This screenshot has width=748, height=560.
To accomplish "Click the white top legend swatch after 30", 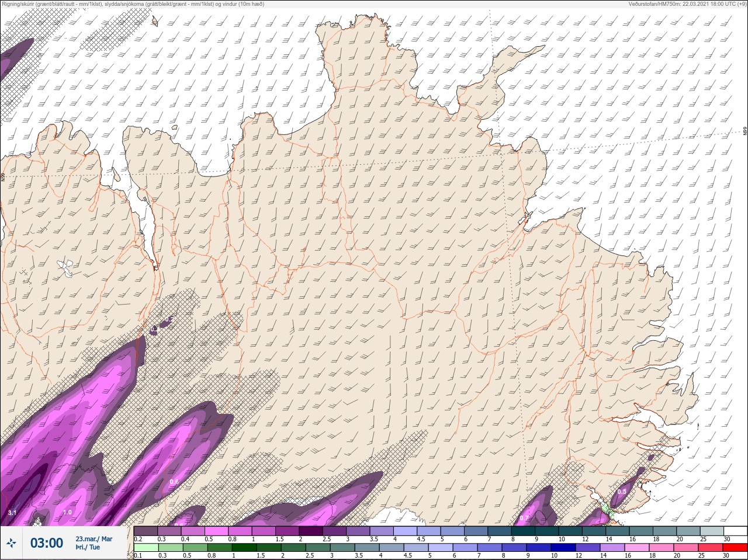I will pos(735,531).
